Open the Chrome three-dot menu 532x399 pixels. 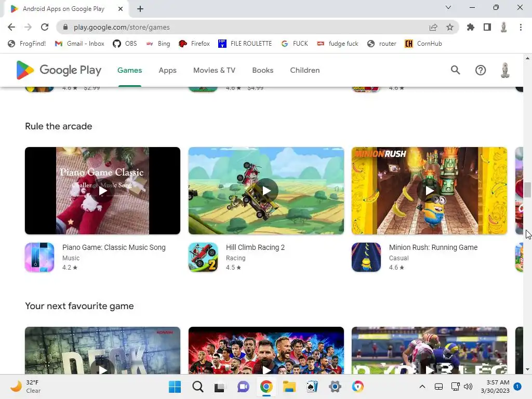(521, 27)
